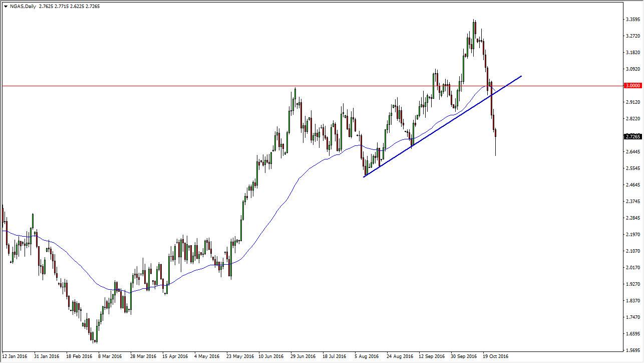Viewport: 644px width, 363px height.
Task: Click the 2.6445 price axis label
Action: tap(633, 152)
